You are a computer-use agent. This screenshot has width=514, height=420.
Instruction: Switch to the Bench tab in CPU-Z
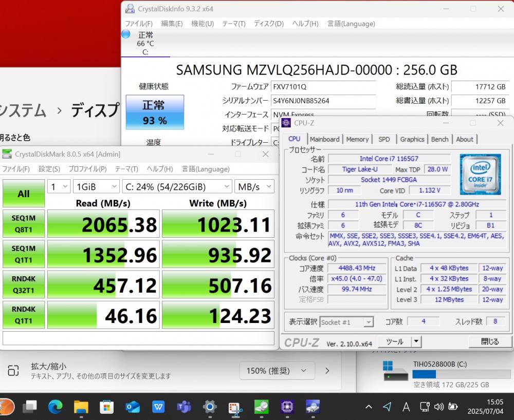pyautogui.click(x=439, y=139)
